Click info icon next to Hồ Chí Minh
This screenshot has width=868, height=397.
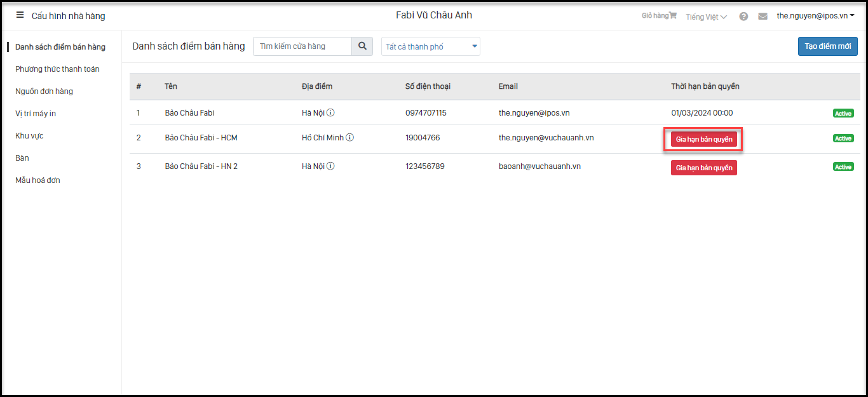click(350, 138)
